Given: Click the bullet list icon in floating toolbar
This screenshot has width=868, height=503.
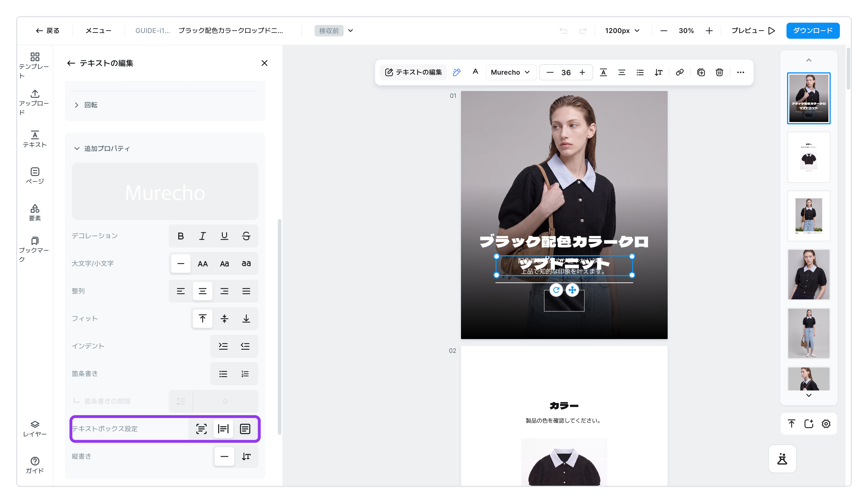Looking at the screenshot, I should point(640,72).
